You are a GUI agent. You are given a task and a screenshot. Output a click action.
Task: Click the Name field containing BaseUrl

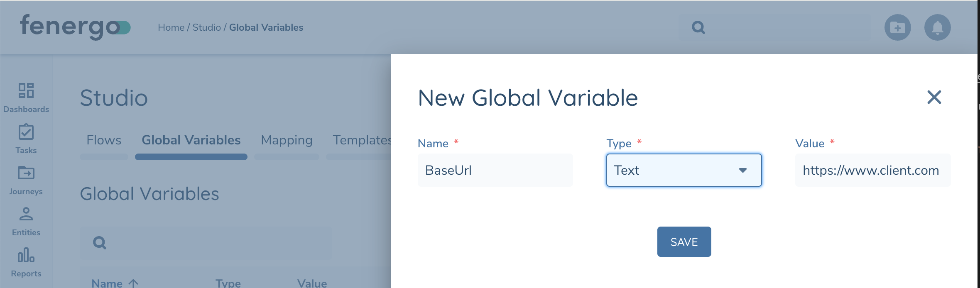click(x=495, y=170)
